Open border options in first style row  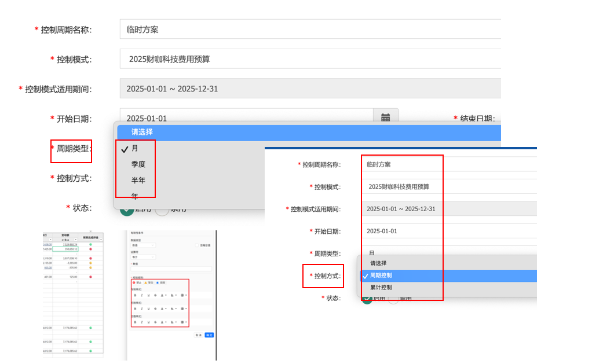(x=184, y=295)
